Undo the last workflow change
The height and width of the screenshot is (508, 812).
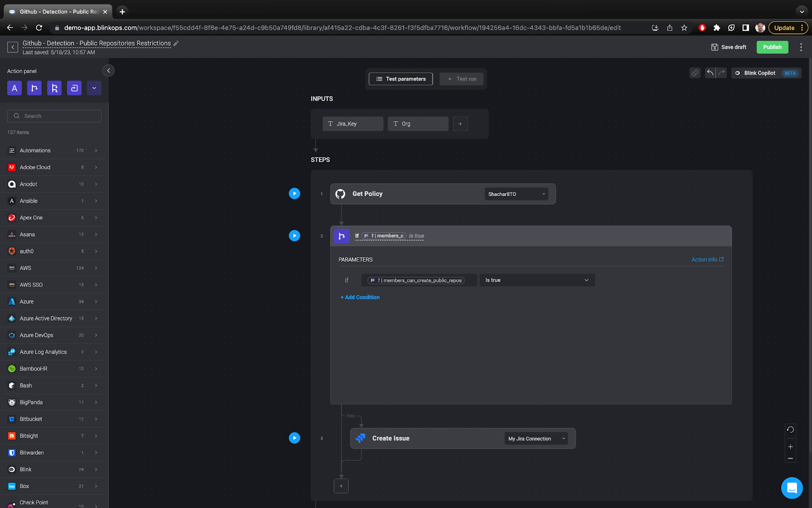[710, 73]
